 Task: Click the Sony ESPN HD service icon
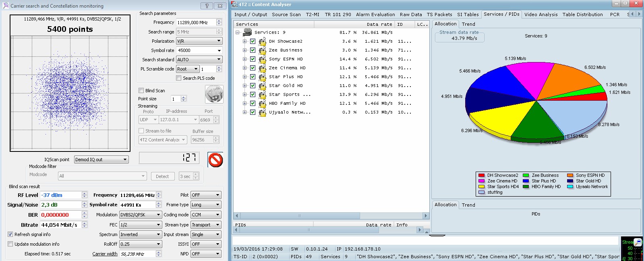(262, 59)
